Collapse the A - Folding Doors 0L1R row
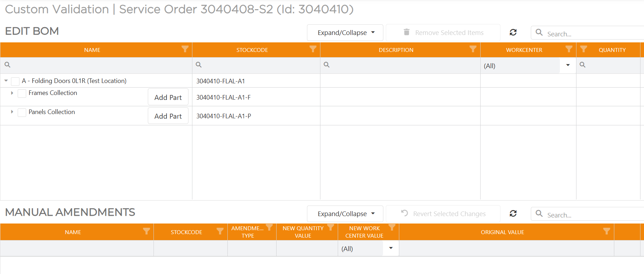644x274 pixels. pyautogui.click(x=6, y=81)
